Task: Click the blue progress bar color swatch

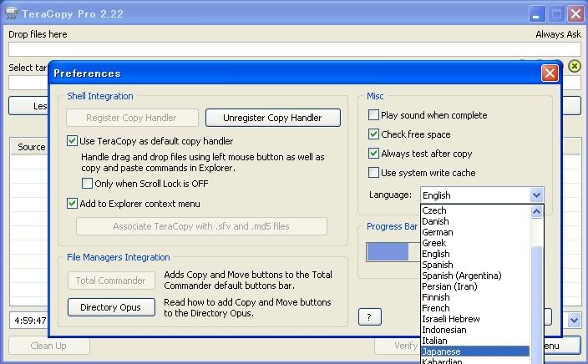Action: coord(388,251)
